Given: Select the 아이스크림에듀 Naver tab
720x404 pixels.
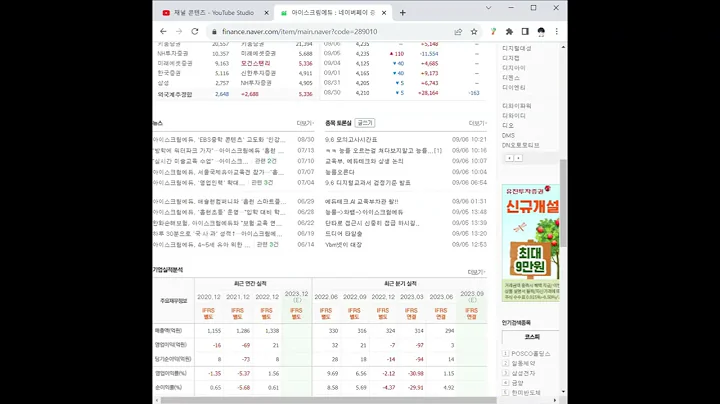Looking at the screenshot, I should pos(333,13).
